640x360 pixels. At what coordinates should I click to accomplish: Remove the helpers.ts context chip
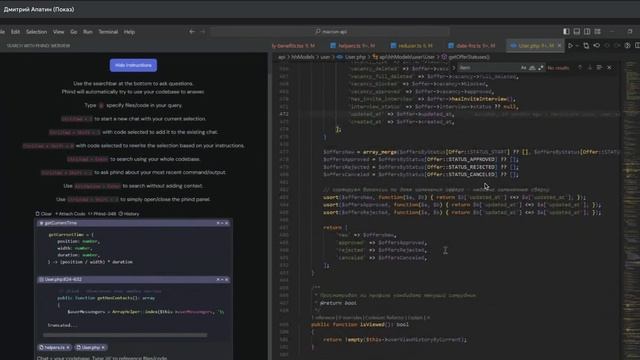[68, 347]
